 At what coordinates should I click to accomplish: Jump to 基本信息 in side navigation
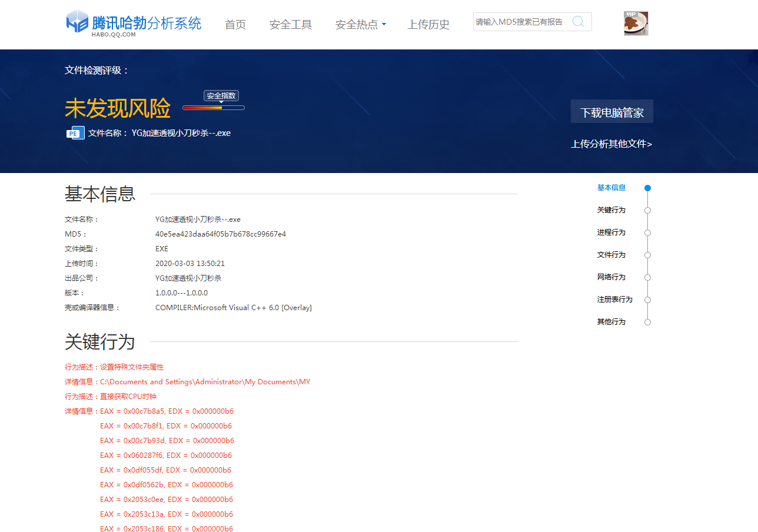(611, 188)
